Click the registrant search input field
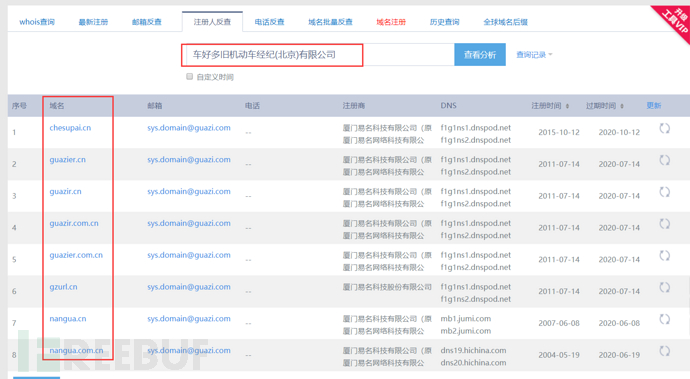Screen dimensions: 690x379 tap(318, 55)
